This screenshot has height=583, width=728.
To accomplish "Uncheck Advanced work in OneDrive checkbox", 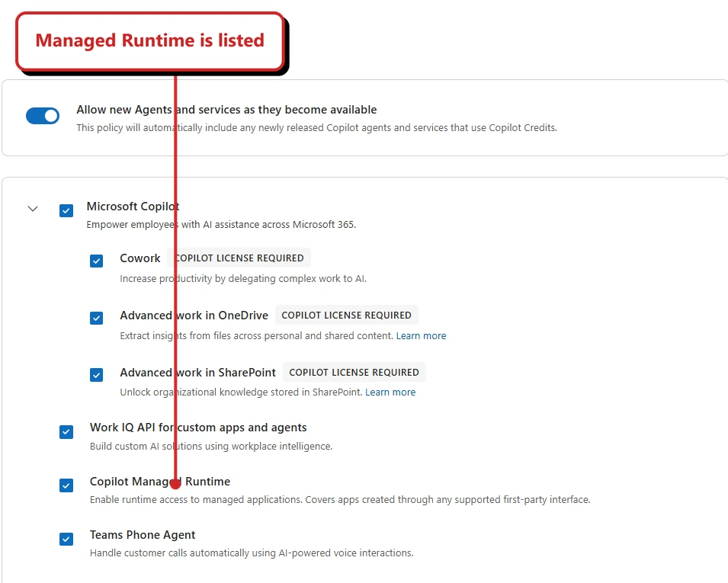I will (x=97, y=318).
